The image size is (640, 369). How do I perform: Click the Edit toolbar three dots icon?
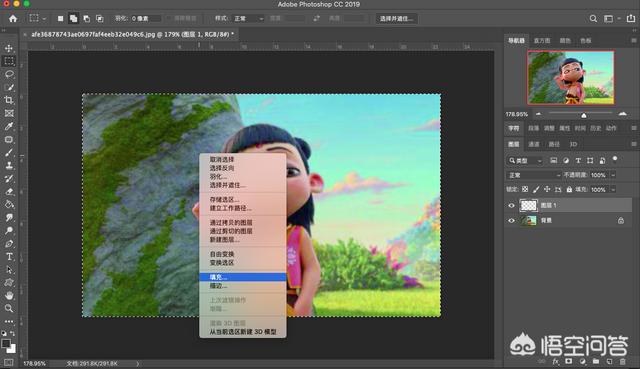pyautogui.click(x=9, y=322)
